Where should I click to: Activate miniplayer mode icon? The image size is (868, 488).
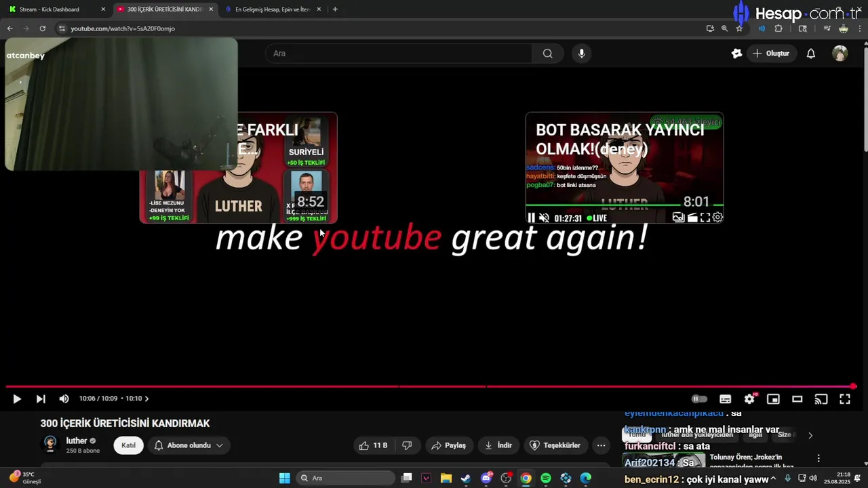(773, 399)
